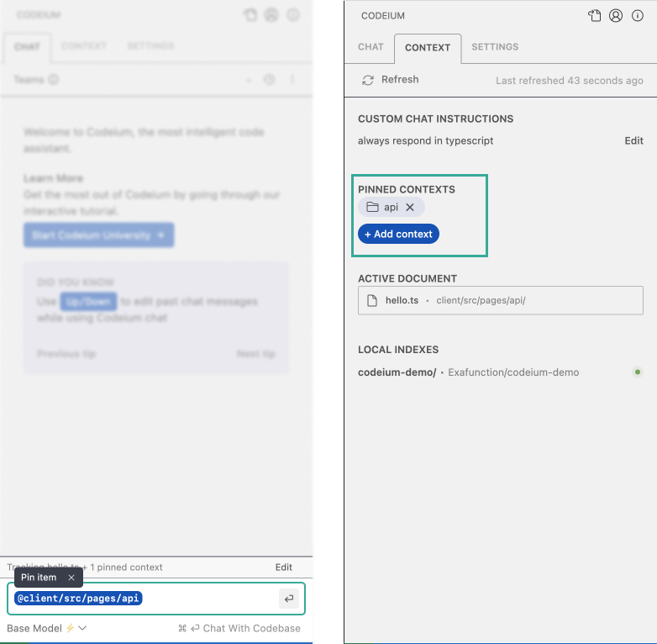Click the client/src/pages/api/ path text

click(x=481, y=301)
